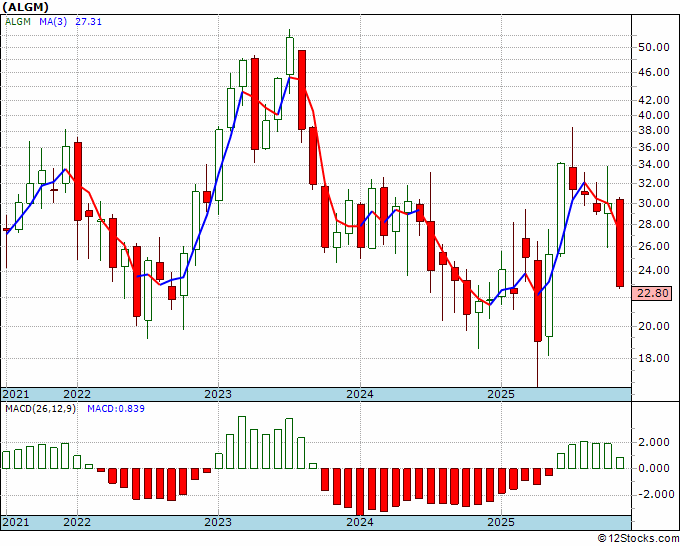Image resolution: width=680 pixels, height=546 pixels.
Task: Select the MA(3) indicator label
Action: coord(52,20)
